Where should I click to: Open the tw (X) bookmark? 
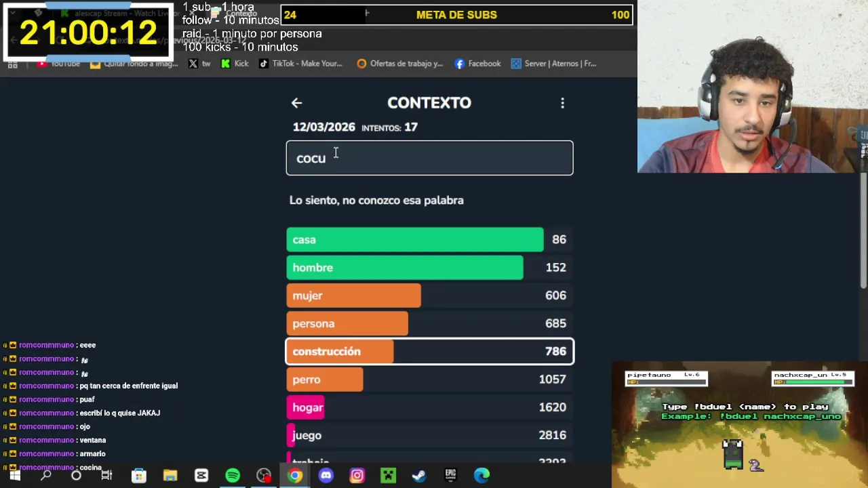199,64
